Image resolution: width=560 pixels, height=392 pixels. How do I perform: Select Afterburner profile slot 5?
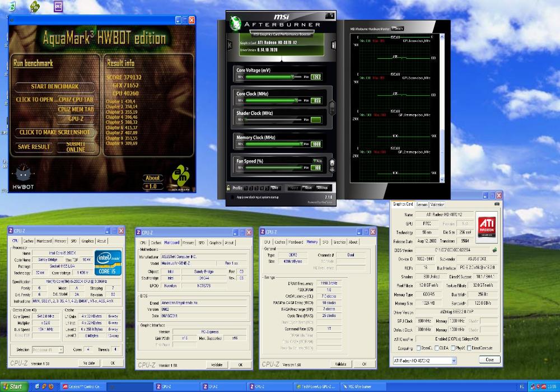pyautogui.click(x=267, y=188)
